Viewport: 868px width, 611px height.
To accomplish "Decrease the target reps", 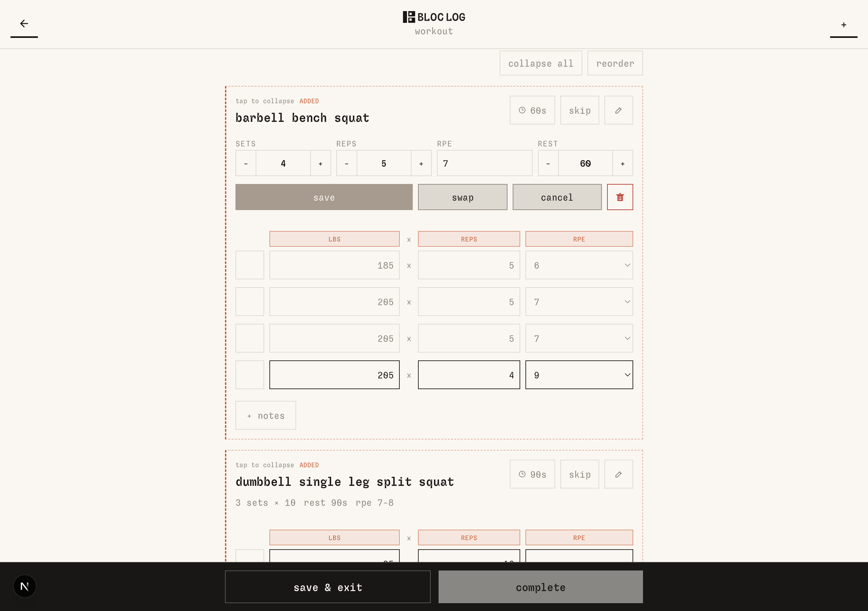I will (x=347, y=163).
